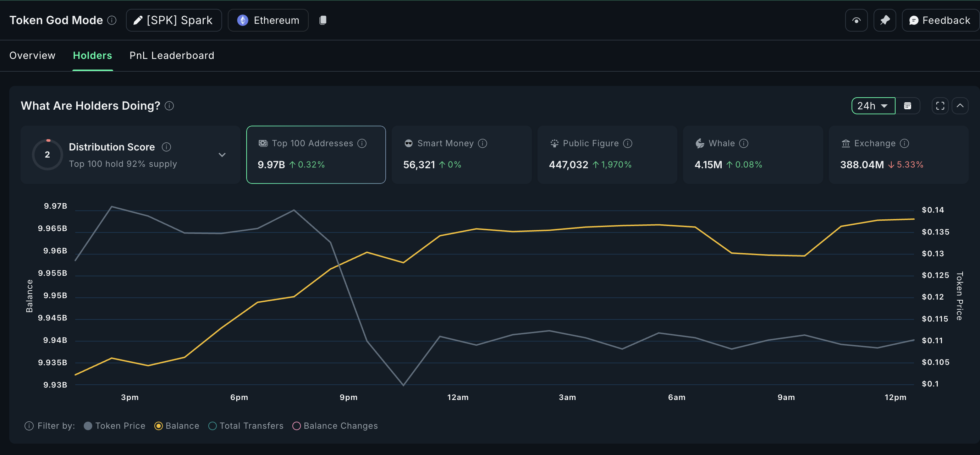Image resolution: width=980 pixels, height=455 pixels.
Task: Open the PnL Leaderboard tab
Action: pyautogui.click(x=172, y=55)
